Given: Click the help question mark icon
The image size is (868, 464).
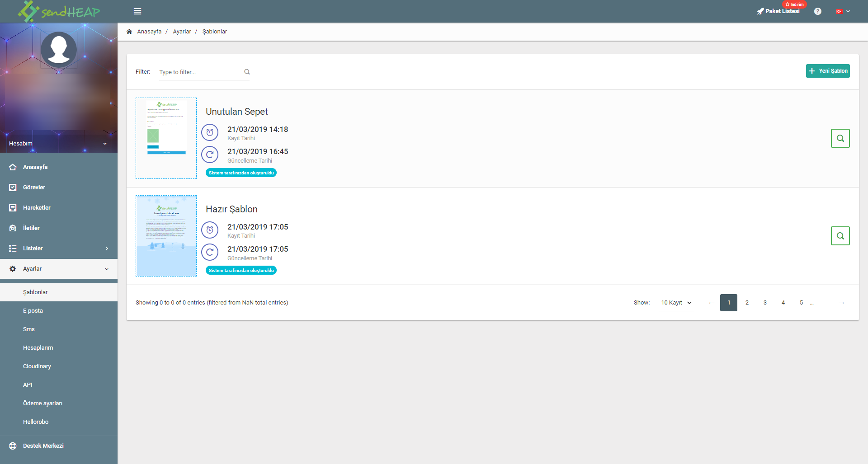Looking at the screenshot, I should click(817, 11).
